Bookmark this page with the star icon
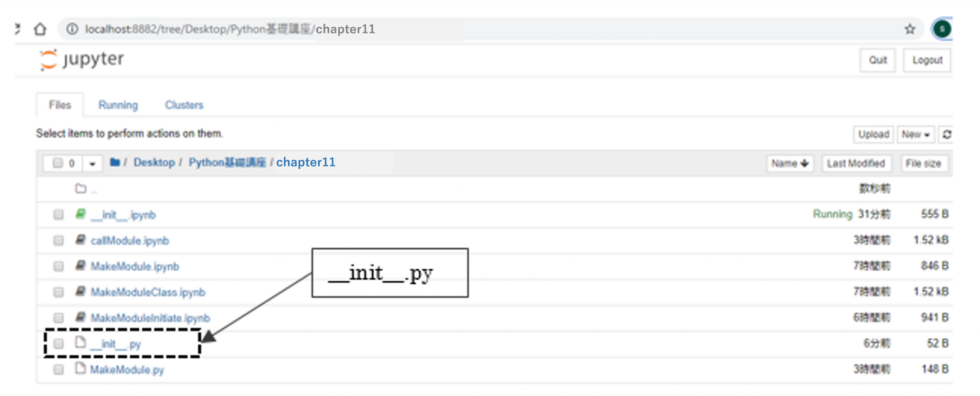 click(910, 29)
